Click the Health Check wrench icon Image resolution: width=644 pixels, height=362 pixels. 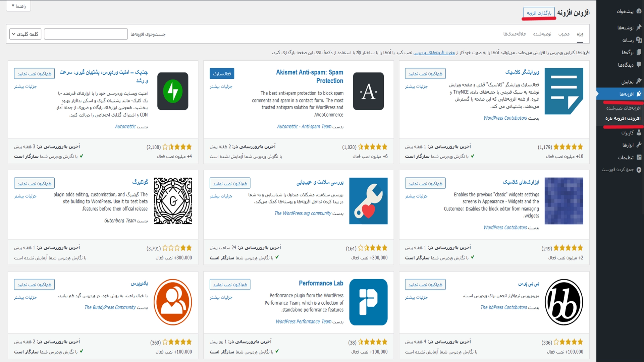pyautogui.click(x=368, y=201)
